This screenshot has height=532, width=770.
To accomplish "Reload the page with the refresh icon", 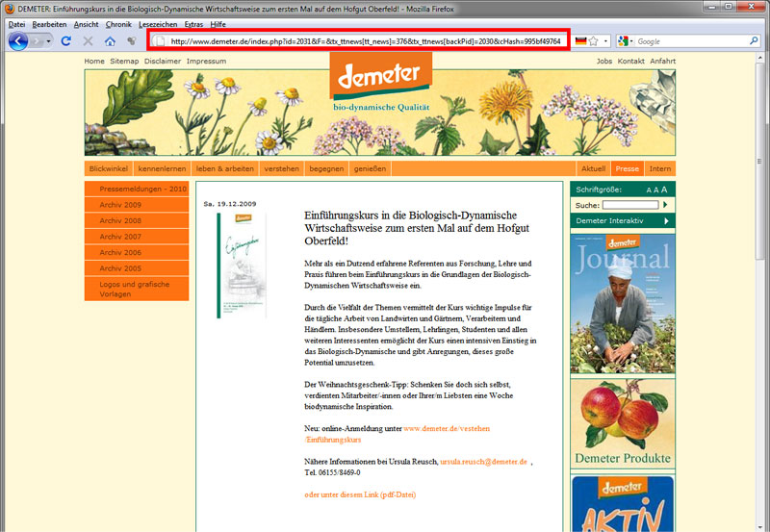I will (x=65, y=41).
